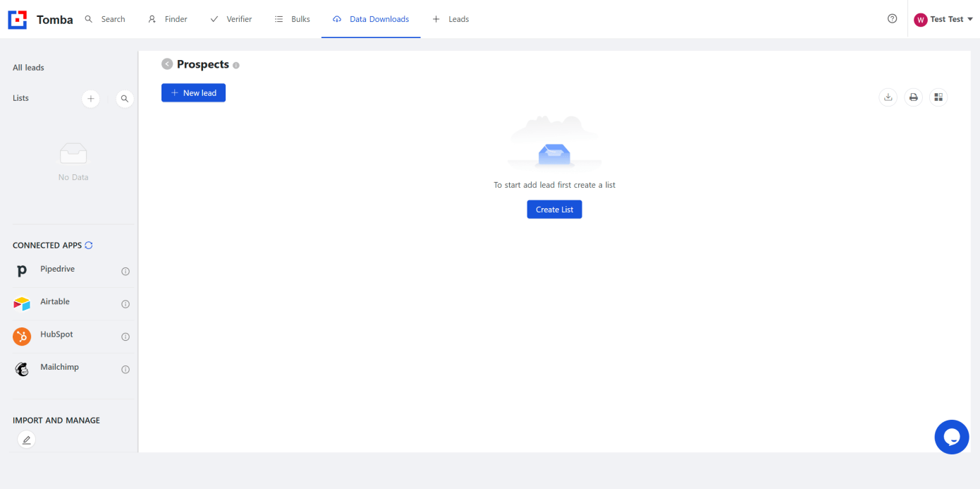Select All leads in sidebar

pyautogui.click(x=29, y=68)
